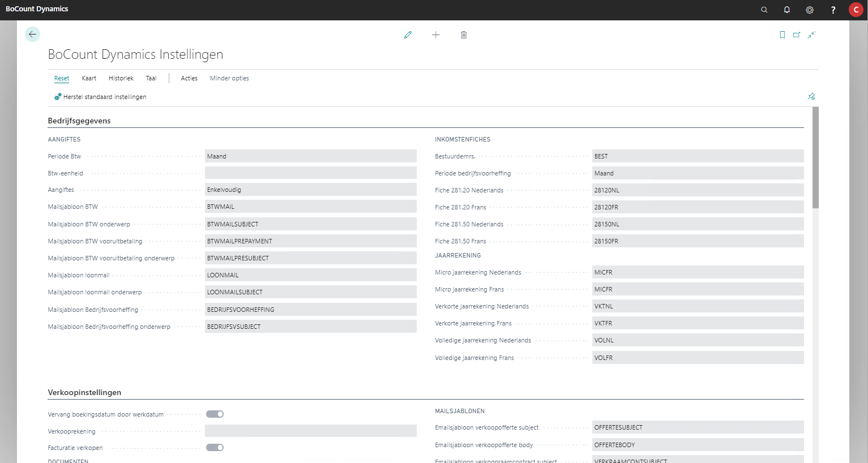Viewport: 868px width, 463px height.
Task: Click the pin action bar icon
Action: pos(811,96)
